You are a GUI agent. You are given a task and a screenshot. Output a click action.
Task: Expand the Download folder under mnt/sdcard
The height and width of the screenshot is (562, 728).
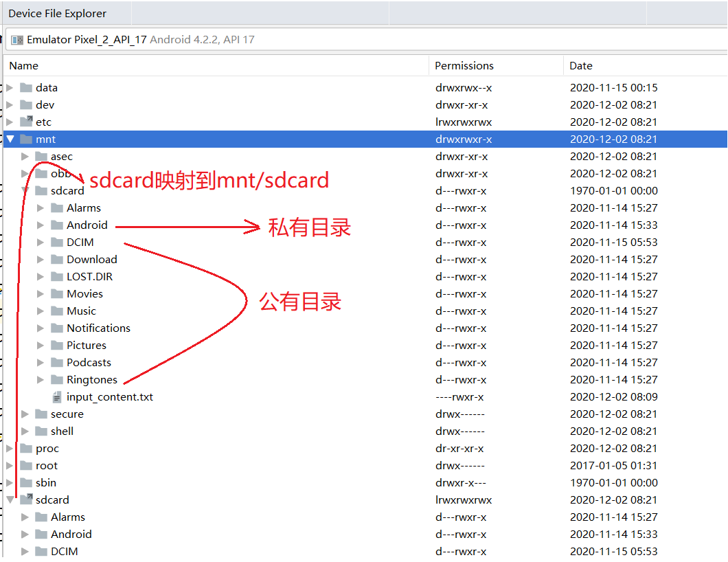pyautogui.click(x=41, y=260)
